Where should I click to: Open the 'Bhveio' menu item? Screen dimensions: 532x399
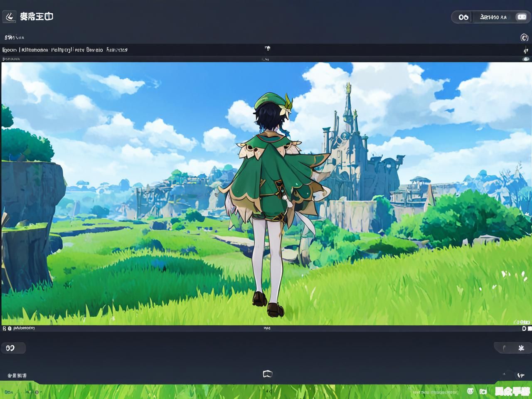pyautogui.click(x=94, y=50)
